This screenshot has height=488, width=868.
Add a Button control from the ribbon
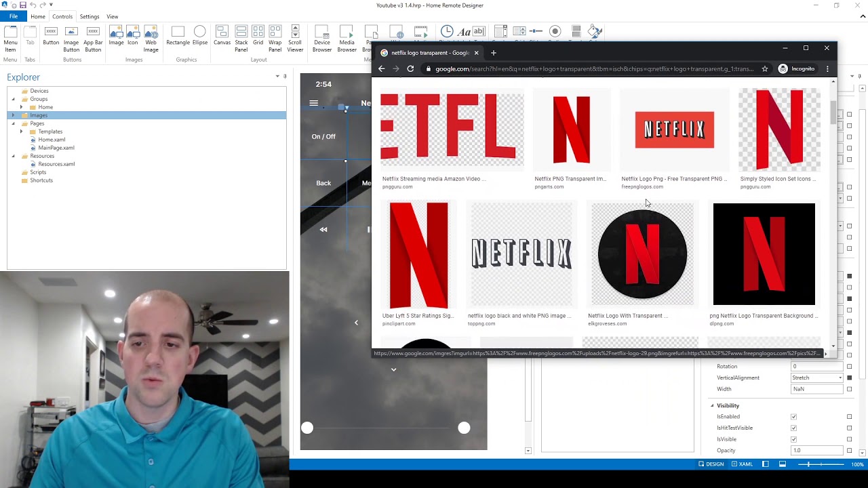tap(51, 36)
